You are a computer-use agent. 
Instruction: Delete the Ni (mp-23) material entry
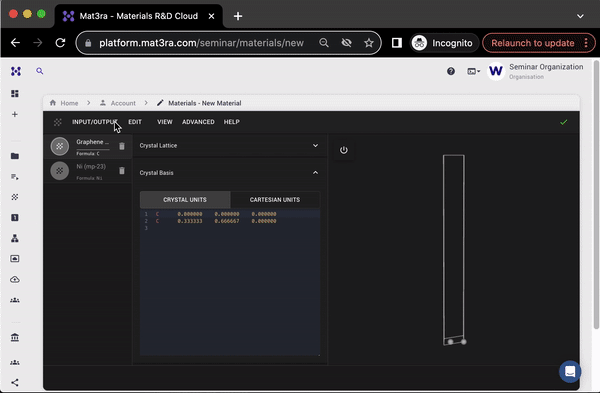click(122, 171)
